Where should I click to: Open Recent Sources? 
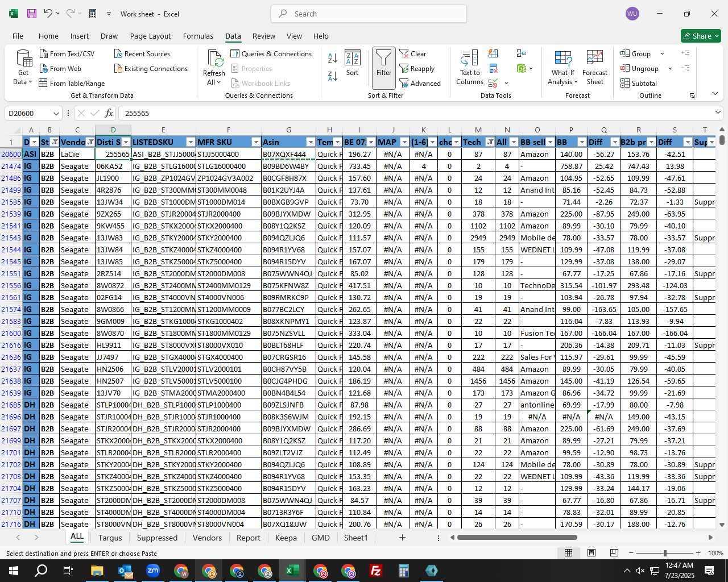click(x=142, y=53)
